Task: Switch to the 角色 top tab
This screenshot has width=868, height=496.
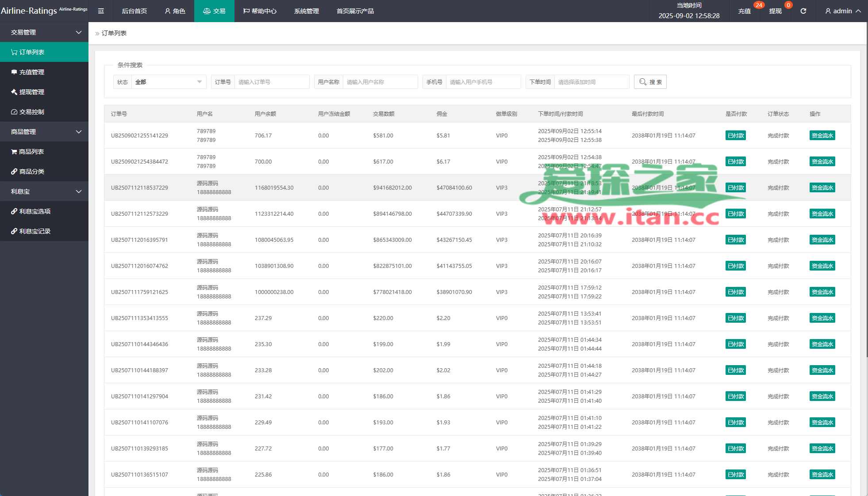Action: click(x=175, y=11)
